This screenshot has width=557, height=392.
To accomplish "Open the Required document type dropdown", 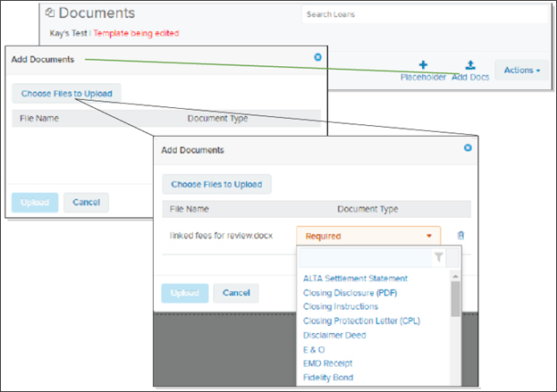I will pyautogui.click(x=368, y=236).
